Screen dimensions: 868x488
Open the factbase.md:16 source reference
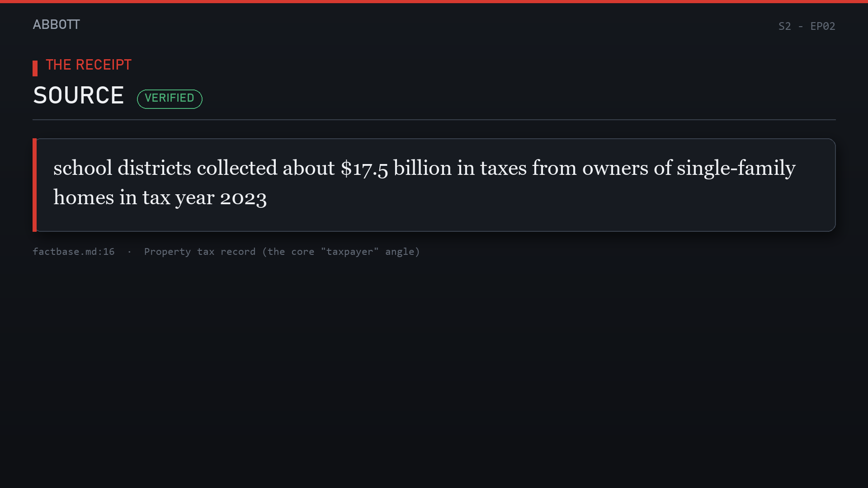point(74,252)
